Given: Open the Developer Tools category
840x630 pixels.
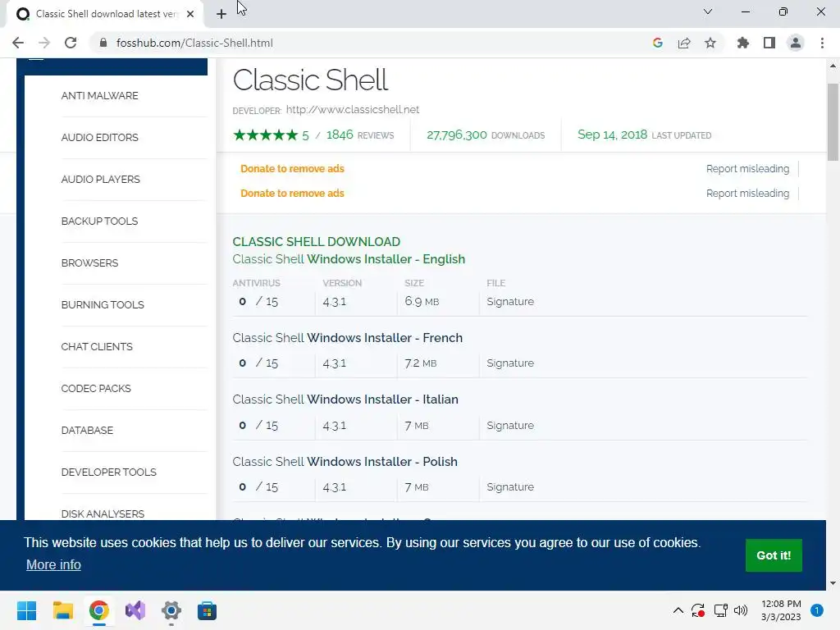Looking at the screenshot, I should [109, 472].
